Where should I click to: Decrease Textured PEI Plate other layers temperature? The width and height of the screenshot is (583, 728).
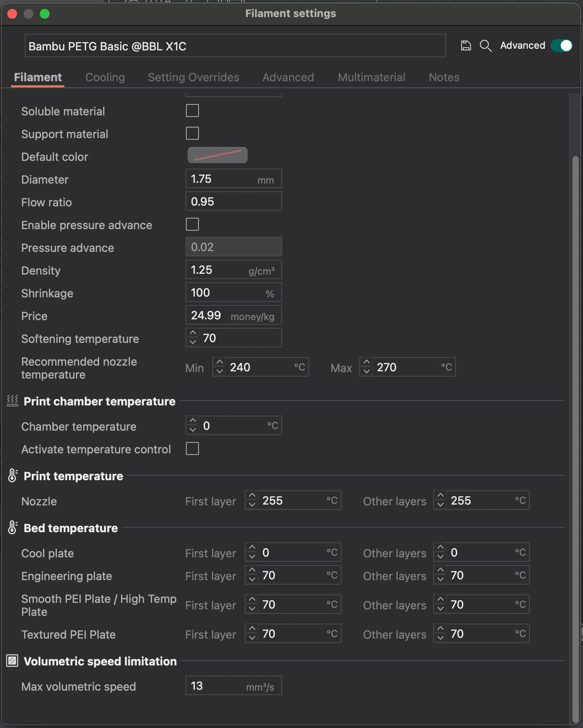pyautogui.click(x=440, y=638)
